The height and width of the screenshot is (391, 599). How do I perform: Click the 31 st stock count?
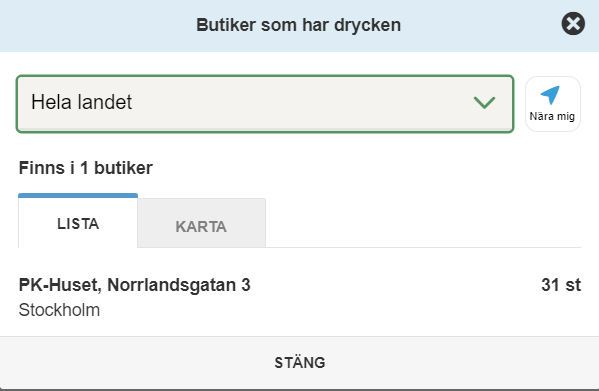(x=561, y=285)
